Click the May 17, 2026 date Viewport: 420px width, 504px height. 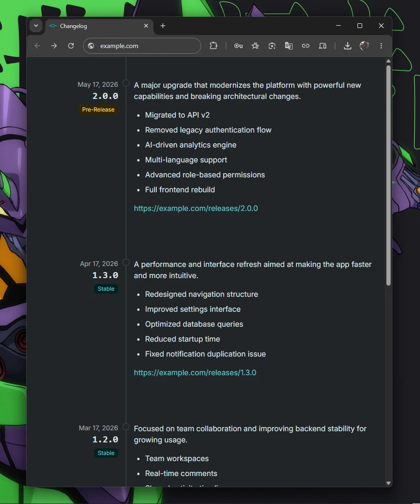click(98, 84)
